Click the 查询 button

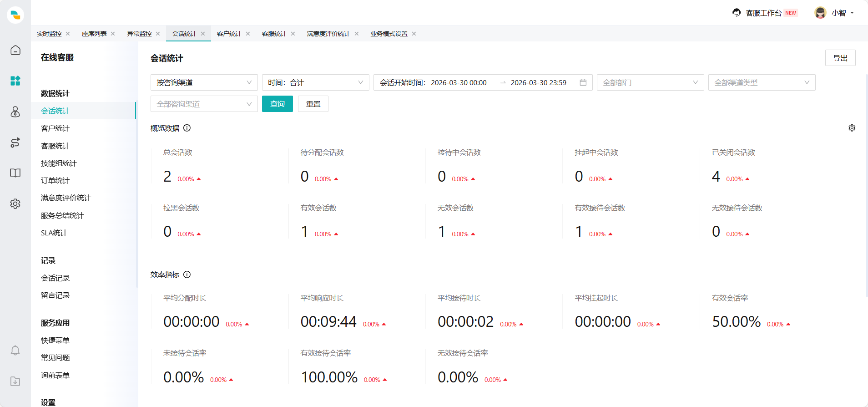(x=278, y=104)
